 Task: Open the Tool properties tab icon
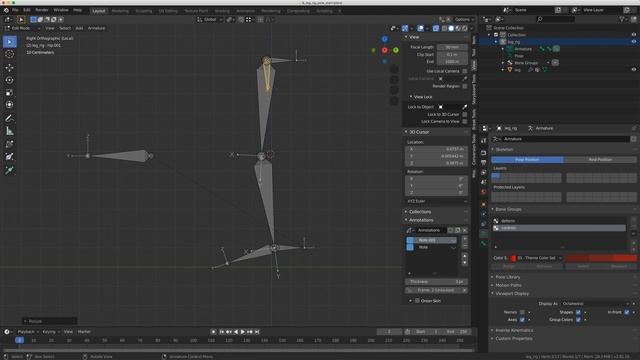pos(484,140)
